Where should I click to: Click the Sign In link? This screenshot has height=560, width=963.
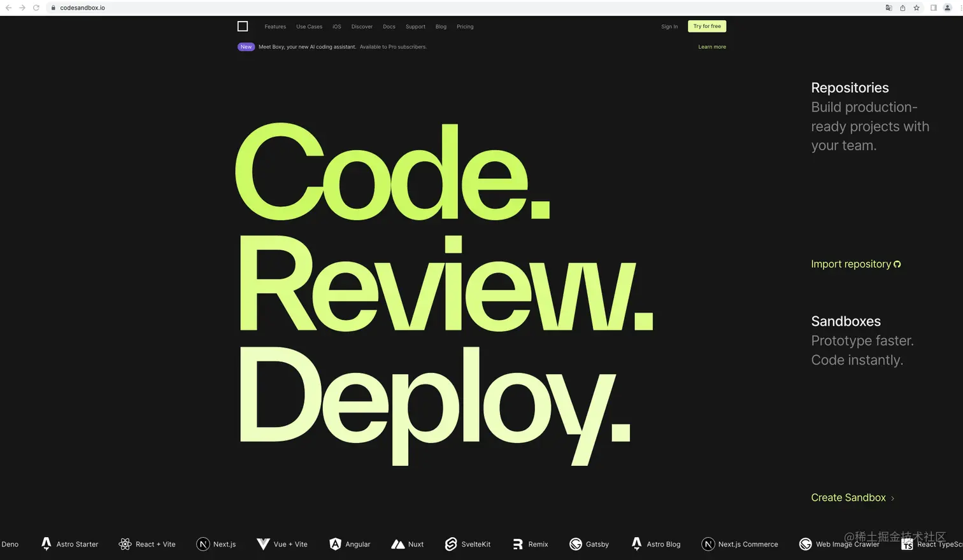(x=669, y=27)
